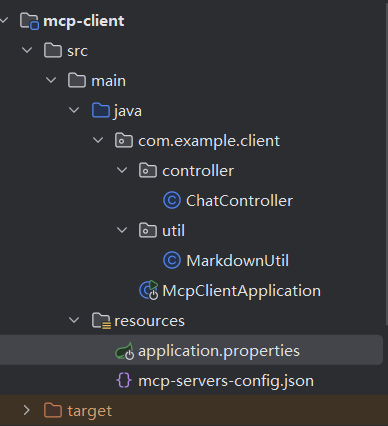Click the Spring icon of application.properties

point(125,351)
